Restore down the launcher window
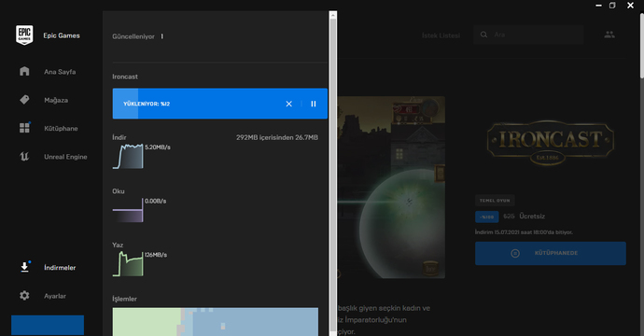 (612, 6)
